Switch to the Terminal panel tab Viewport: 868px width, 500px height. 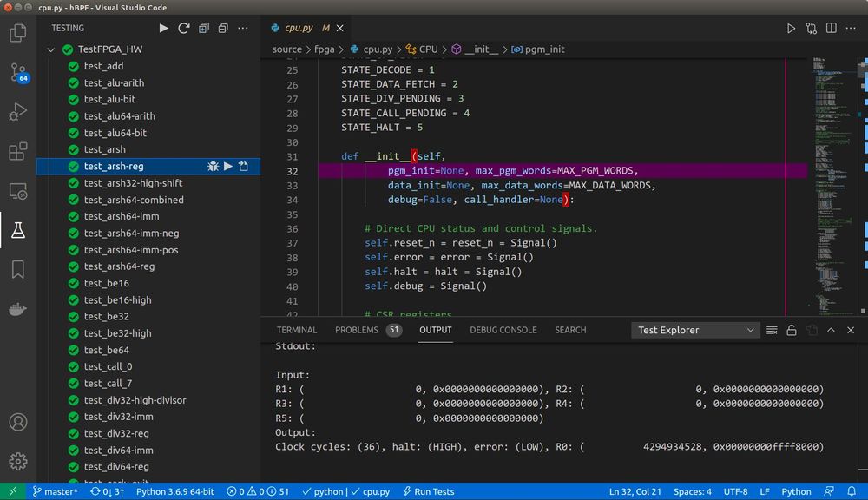click(297, 330)
